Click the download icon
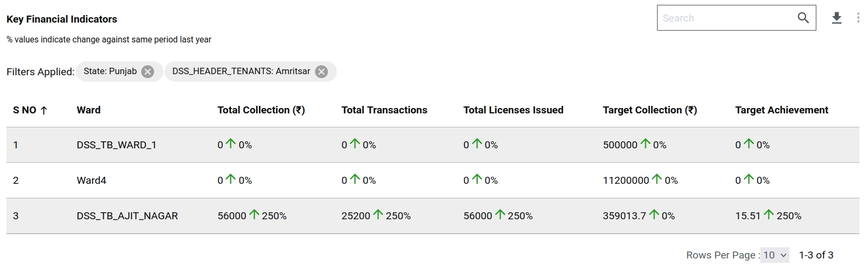This screenshot has height=273, width=868. click(836, 18)
